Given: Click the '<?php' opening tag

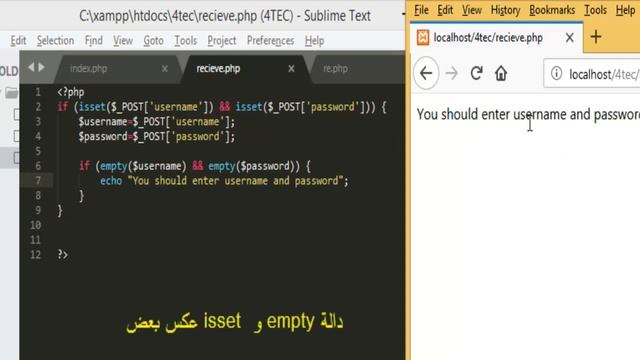Looking at the screenshot, I should 71,92.
